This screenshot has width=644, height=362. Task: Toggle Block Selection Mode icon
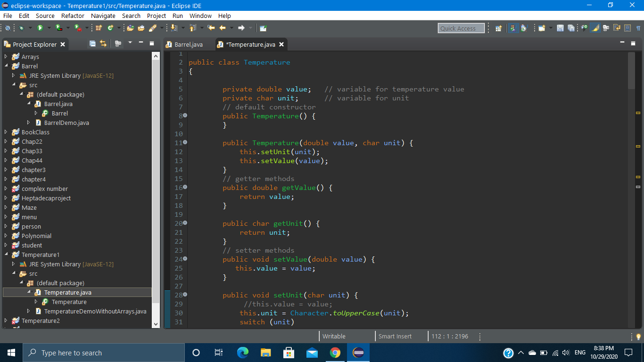[x=627, y=28]
